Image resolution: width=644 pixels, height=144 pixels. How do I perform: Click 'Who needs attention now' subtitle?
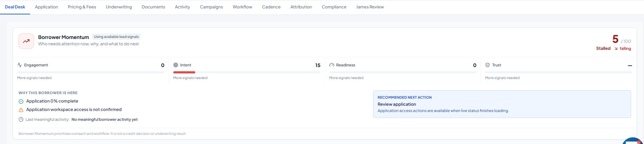(89, 44)
